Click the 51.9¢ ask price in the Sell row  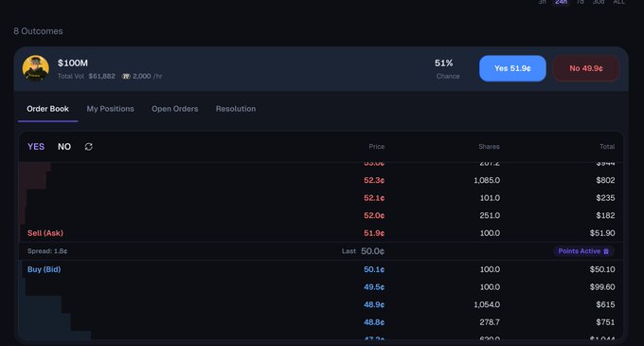click(x=374, y=233)
